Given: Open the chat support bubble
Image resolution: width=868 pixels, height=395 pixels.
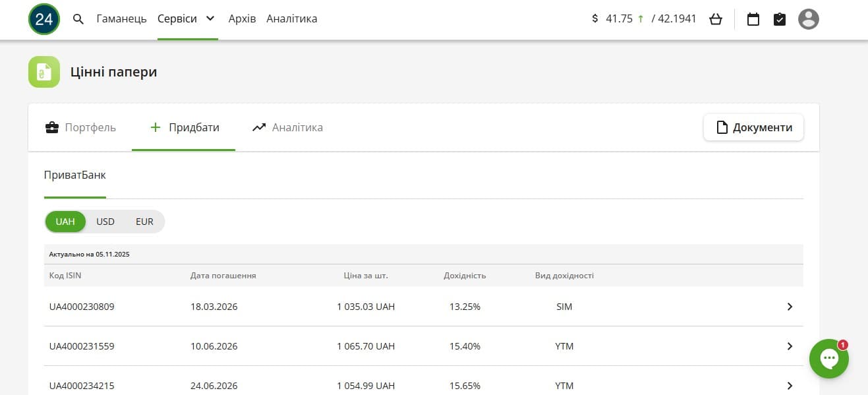Looking at the screenshot, I should pyautogui.click(x=829, y=359).
